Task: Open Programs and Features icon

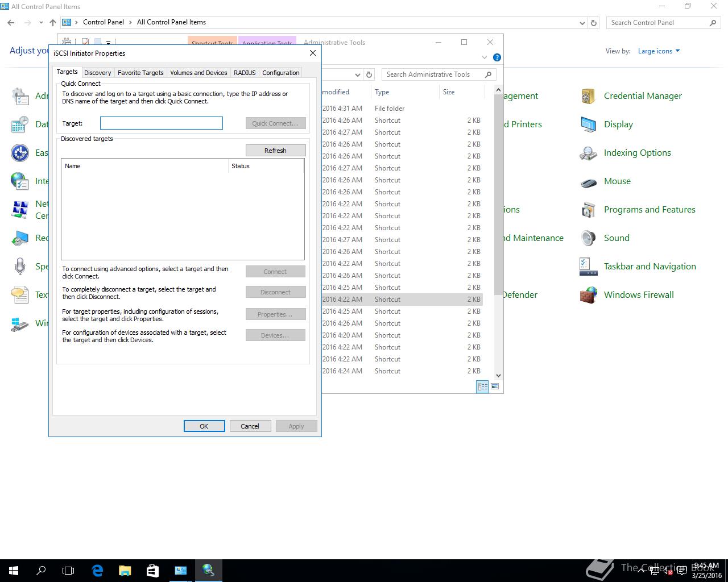Action: point(588,210)
